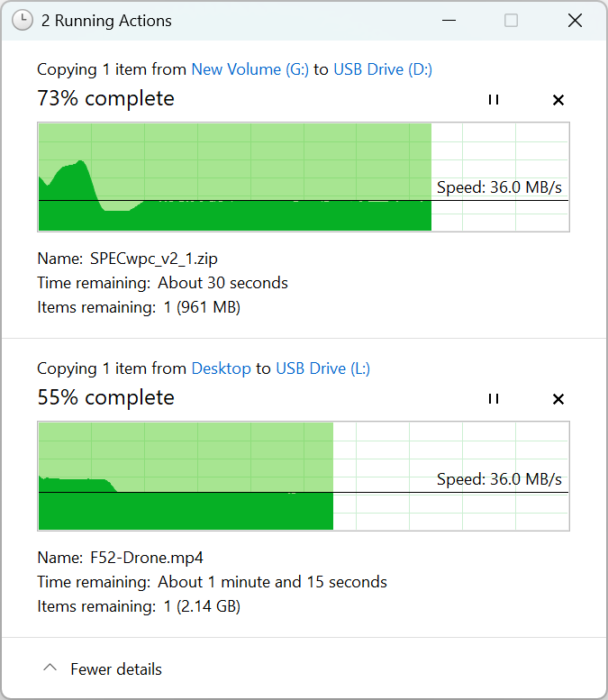Minimize the Running Actions window

[x=447, y=20]
